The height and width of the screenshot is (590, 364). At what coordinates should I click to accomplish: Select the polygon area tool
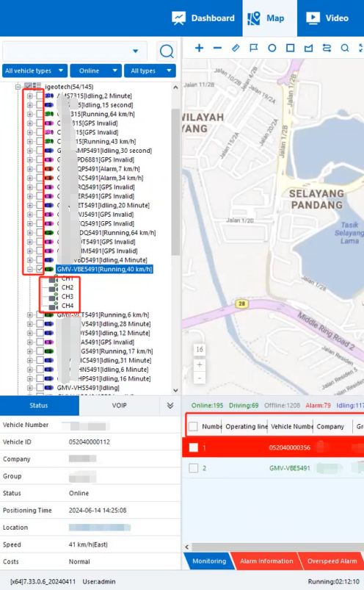tap(308, 48)
